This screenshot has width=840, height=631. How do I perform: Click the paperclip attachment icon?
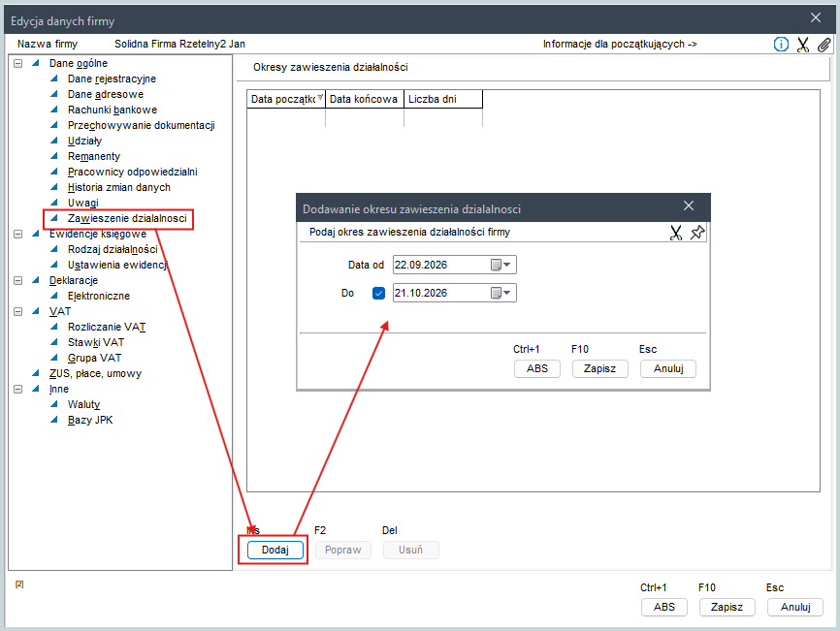[824, 45]
